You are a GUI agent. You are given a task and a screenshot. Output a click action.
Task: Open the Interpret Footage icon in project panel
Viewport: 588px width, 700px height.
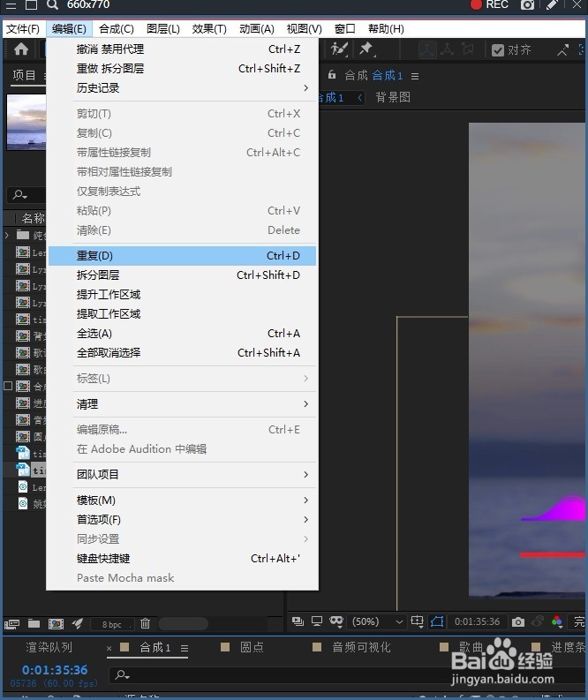(x=11, y=624)
